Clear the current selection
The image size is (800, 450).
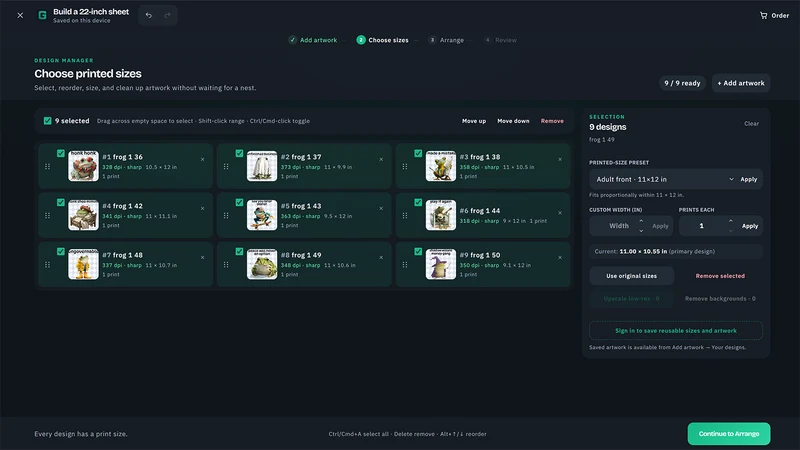pyautogui.click(x=751, y=123)
